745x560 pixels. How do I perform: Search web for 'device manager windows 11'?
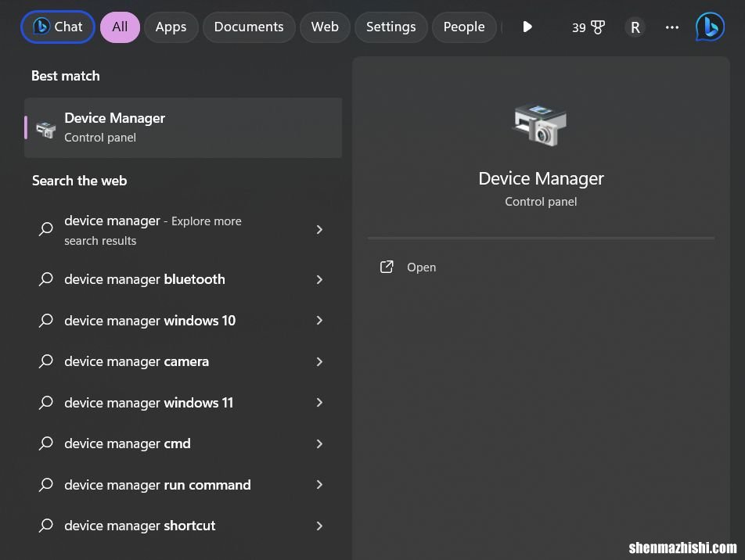(x=149, y=403)
